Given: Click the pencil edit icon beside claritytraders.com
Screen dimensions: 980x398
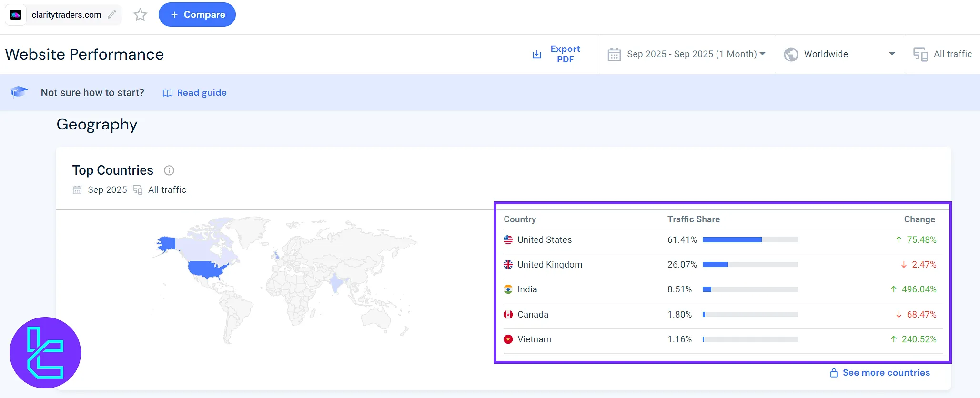Looking at the screenshot, I should (x=112, y=15).
